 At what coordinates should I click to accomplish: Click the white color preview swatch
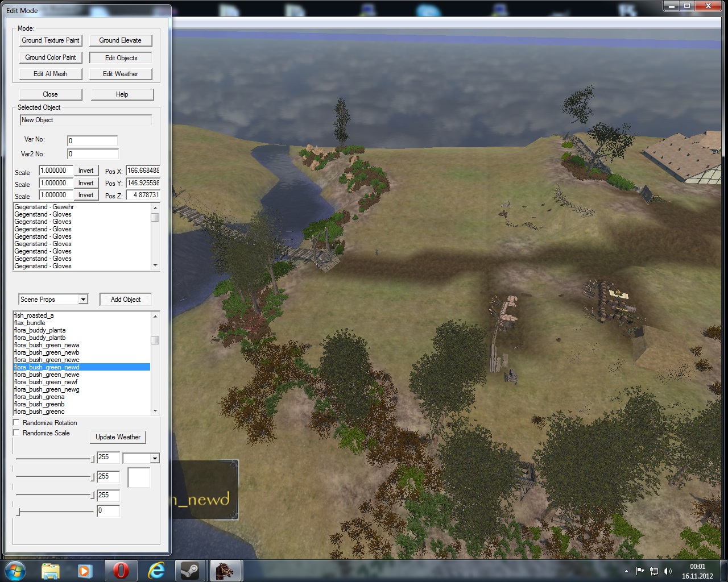(139, 477)
